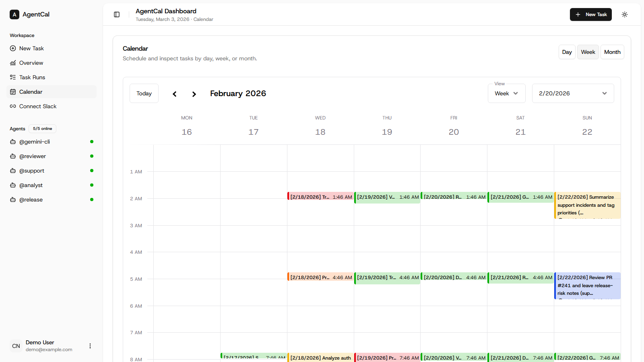Open the 2/18 Analyze auth event
The image size is (644, 362).
coord(320,358)
